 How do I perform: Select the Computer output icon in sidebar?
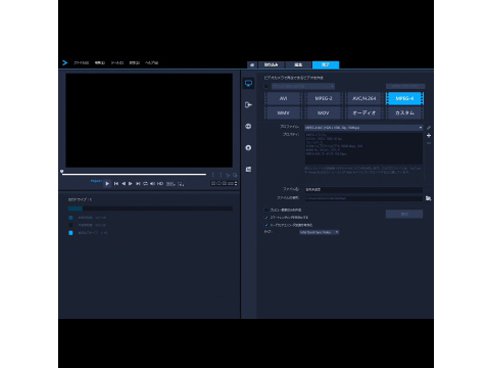tap(248, 83)
